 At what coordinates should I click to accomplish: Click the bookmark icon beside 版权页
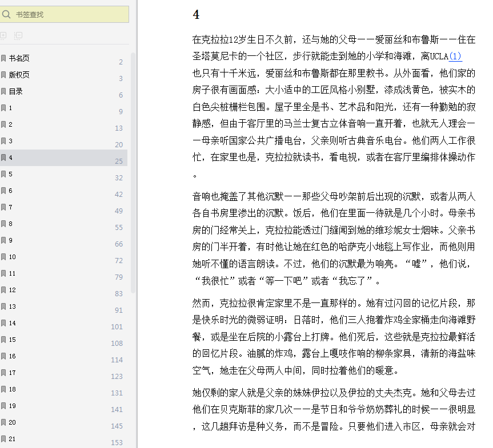(3, 75)
